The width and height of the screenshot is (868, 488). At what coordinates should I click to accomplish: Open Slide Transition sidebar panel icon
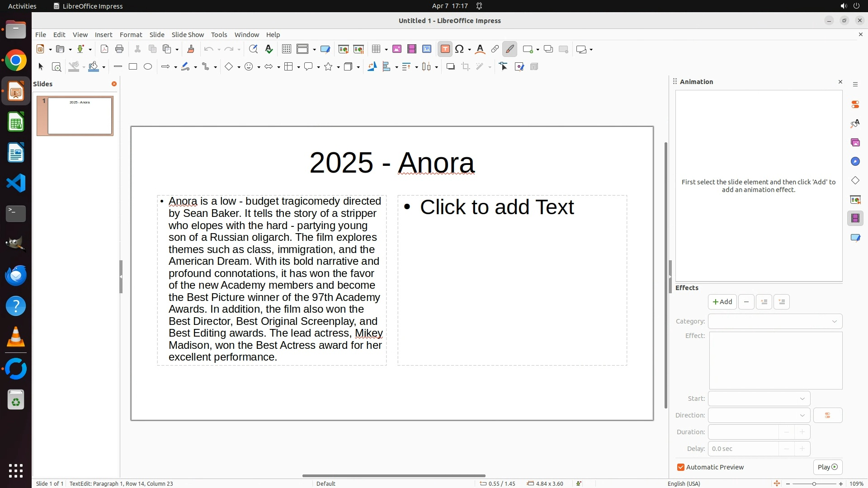click(855, 200)
